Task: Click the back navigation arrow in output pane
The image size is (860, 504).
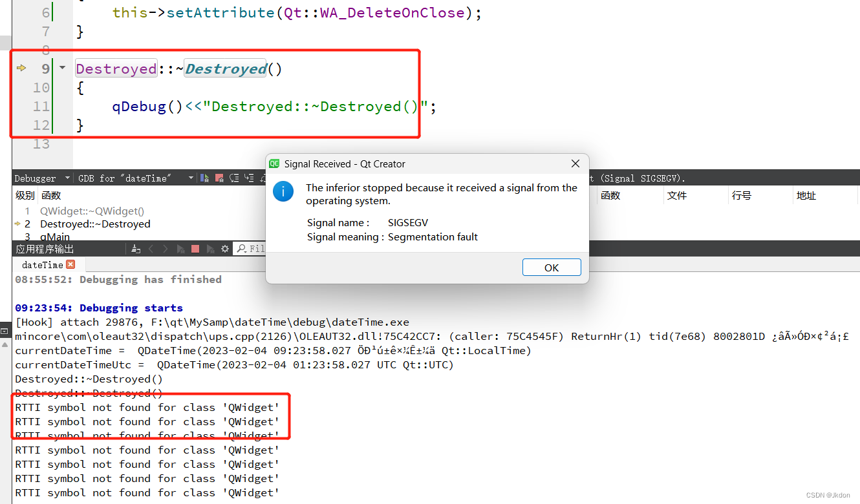Action: click(151, 248)
